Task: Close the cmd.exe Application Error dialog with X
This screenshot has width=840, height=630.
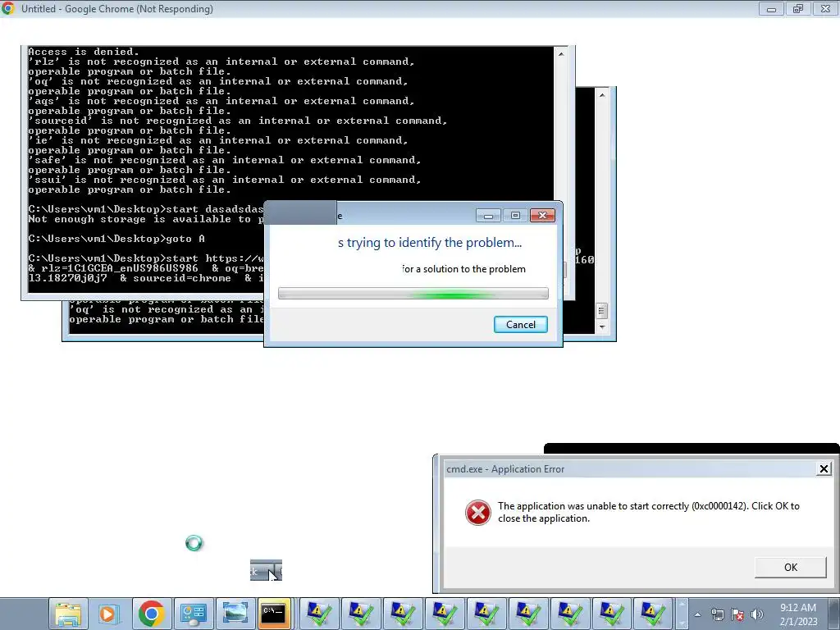Action: 824,469
